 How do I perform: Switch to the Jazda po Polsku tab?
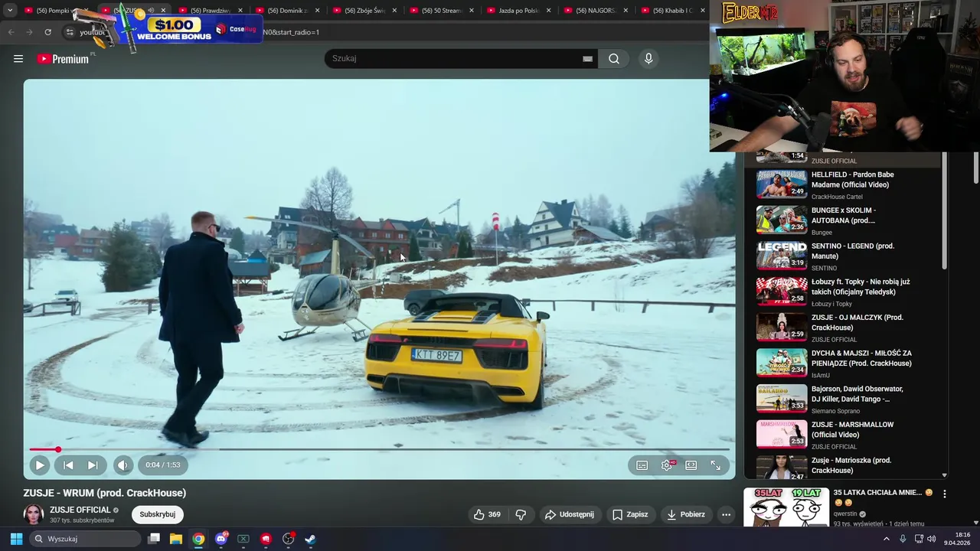(519, 10)
